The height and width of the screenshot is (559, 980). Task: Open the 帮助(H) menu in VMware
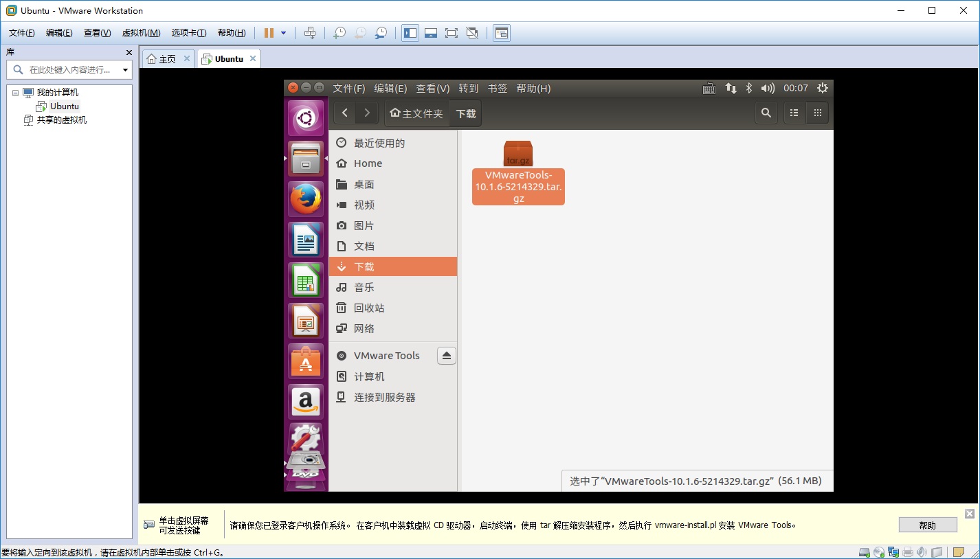pos(232,33)
